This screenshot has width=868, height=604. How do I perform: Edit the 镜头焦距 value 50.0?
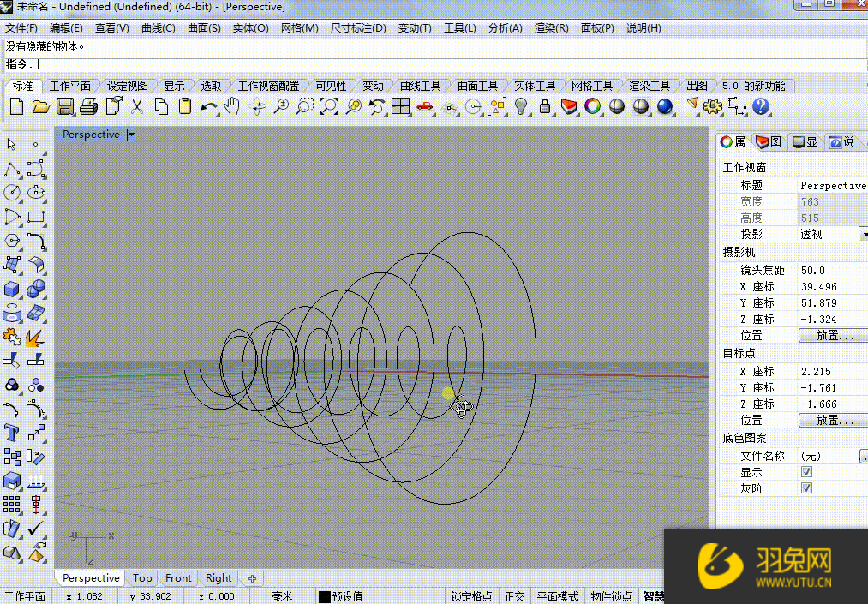[x=833, y=270]
